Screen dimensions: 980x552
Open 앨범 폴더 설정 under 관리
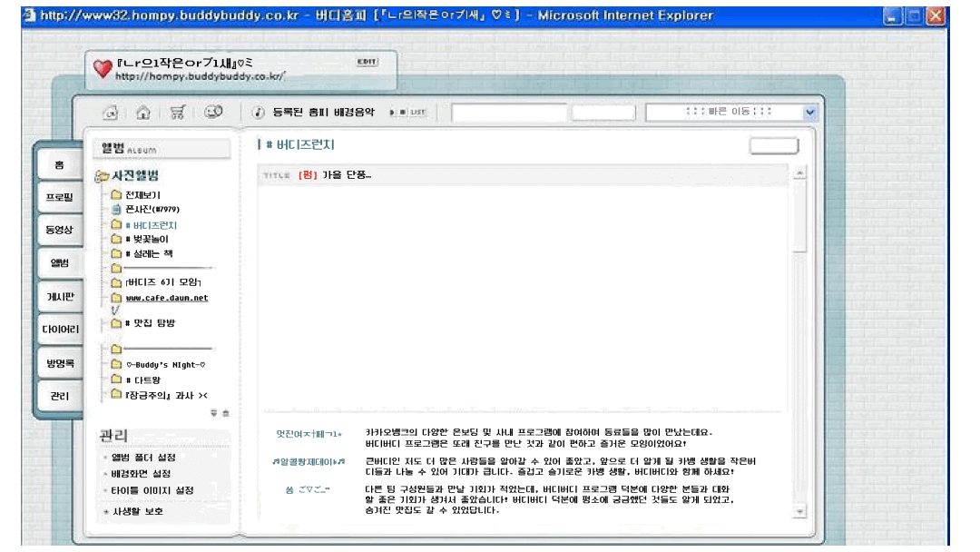pos(143,458)
